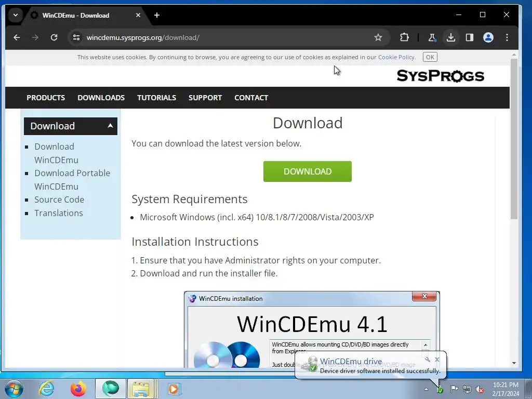
Task: Open the browser side panel
Action: [470, 37]
